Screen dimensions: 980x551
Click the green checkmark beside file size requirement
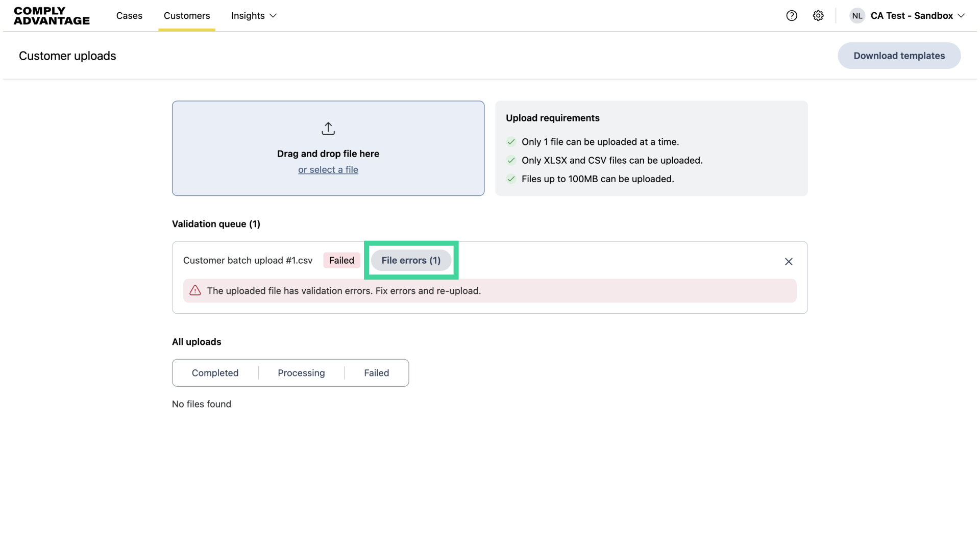point(511,179)
